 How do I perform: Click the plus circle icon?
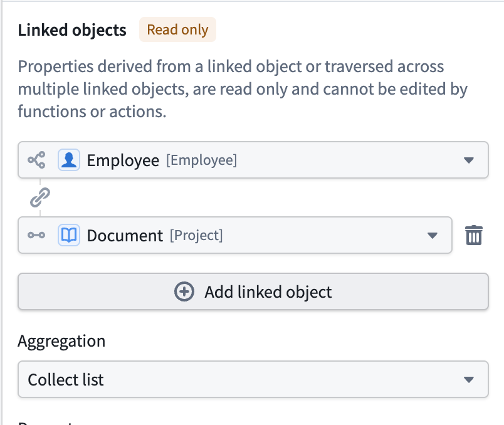pos(184,291)
